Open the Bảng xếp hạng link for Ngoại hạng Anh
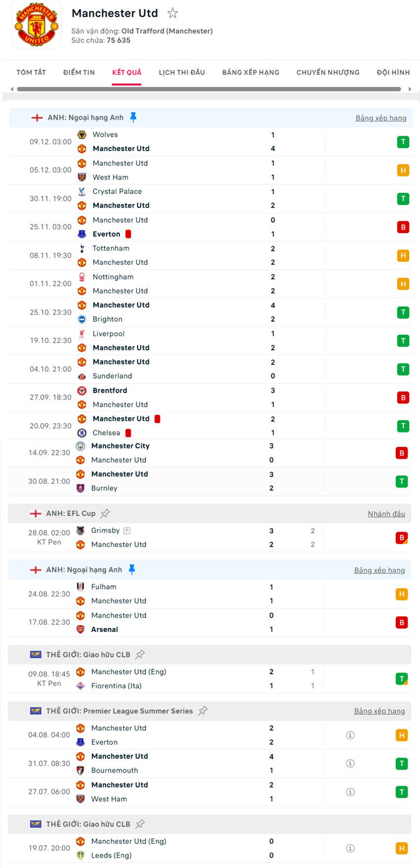This screenshot has height=868, width=420. click(x=381, y=118)
